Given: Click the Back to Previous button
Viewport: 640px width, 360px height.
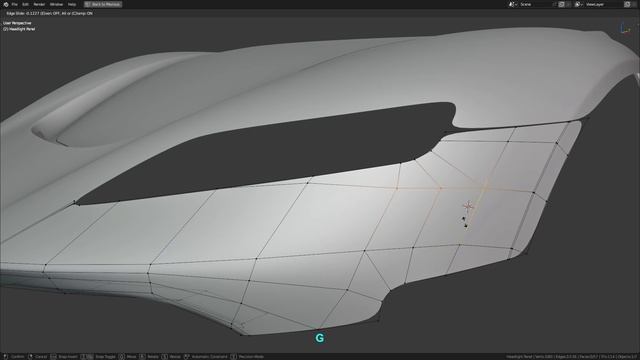Looking at the screenshot, I should pos(103,4).
